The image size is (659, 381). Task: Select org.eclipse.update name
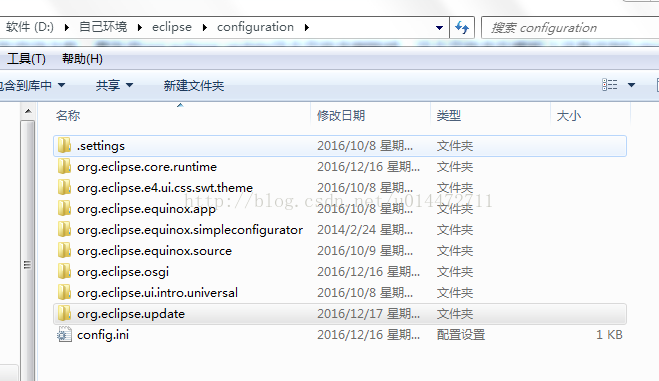pyautogui.click(x=131, y=314)
